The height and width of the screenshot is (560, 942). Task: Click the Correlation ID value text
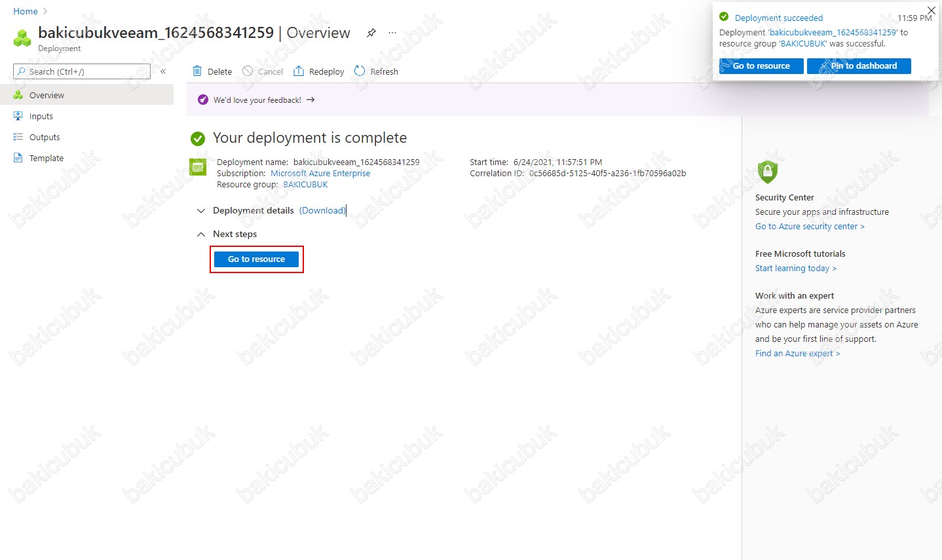coord(607,174)
